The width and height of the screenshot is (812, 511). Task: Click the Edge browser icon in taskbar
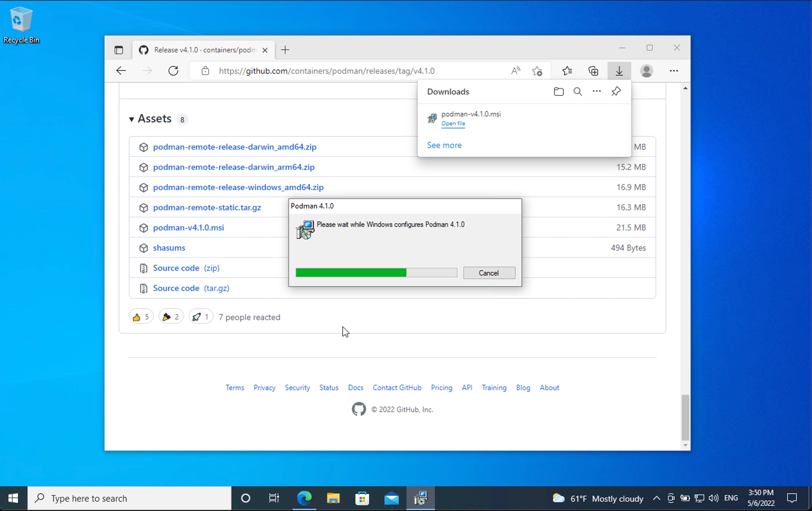click(305, 498)
